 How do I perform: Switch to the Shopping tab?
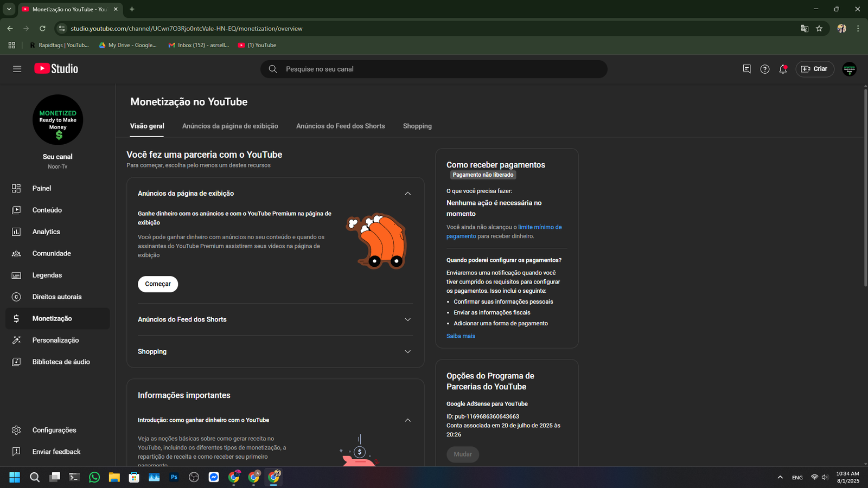pyautogui.click(x=417, y=126)
